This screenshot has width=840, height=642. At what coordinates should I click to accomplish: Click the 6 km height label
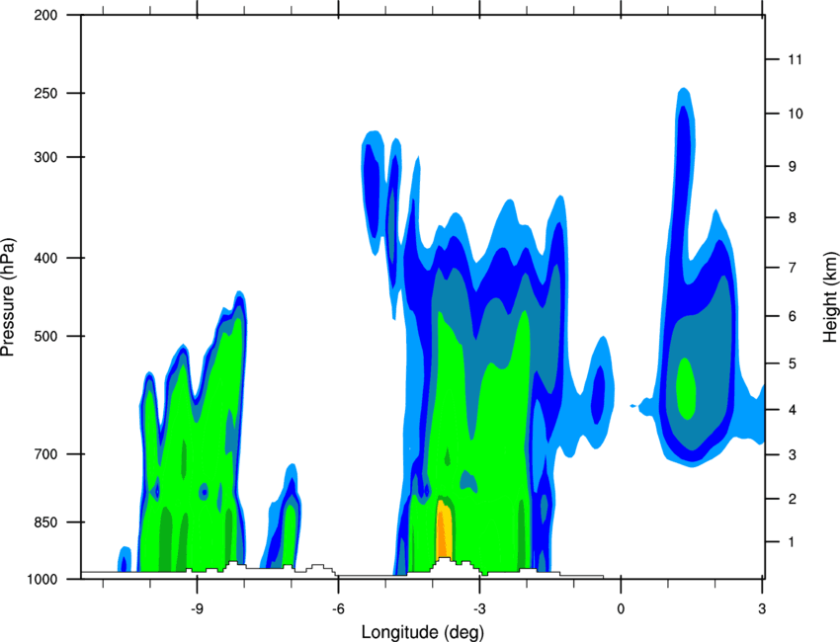click(x=792, y=316)
